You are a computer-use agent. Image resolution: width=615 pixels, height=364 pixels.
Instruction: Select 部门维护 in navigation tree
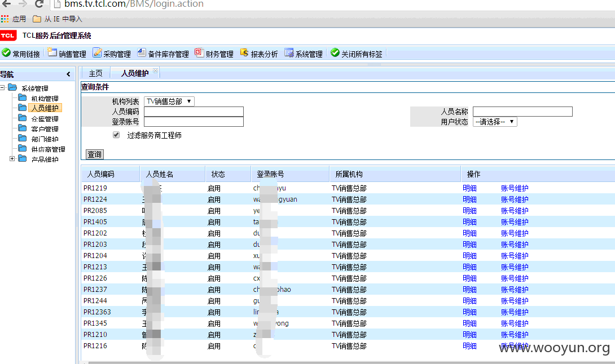click(45, 139)
